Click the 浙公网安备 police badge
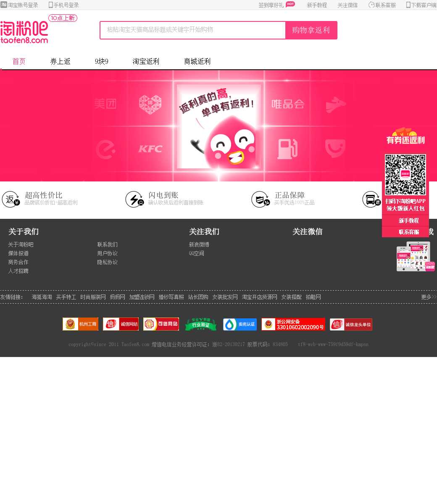 pyautogui.click(x=293, y=324)
